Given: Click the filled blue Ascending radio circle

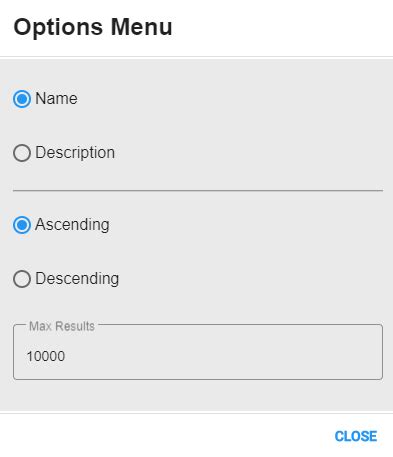Looking at the screenshot, I should click(22, 225).
